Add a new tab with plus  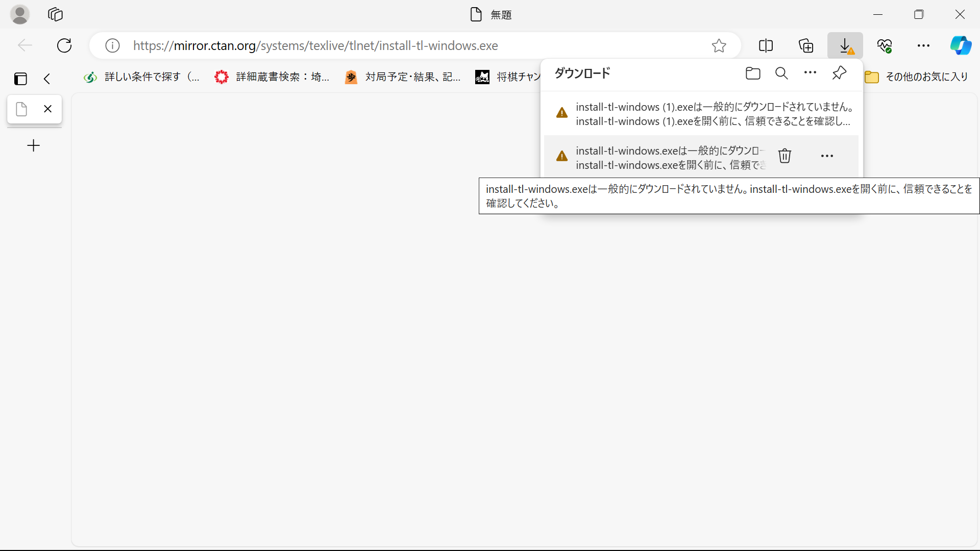pyautogui.click(x=34, y=145)
